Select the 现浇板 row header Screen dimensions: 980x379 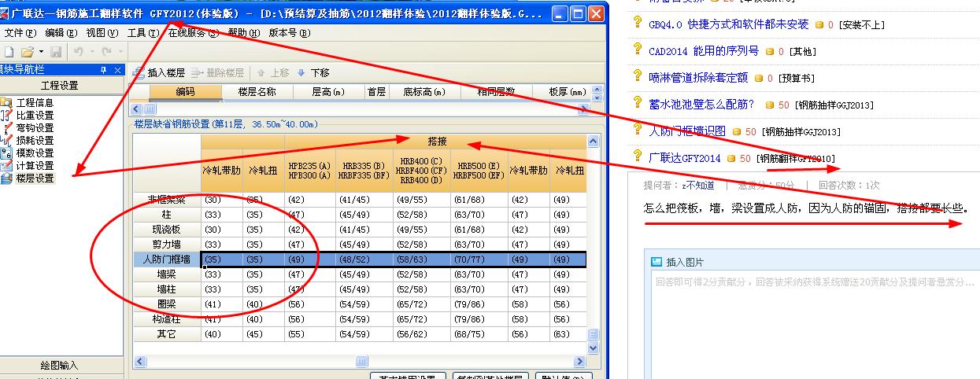pyautogui.click(x=167, y=230)
